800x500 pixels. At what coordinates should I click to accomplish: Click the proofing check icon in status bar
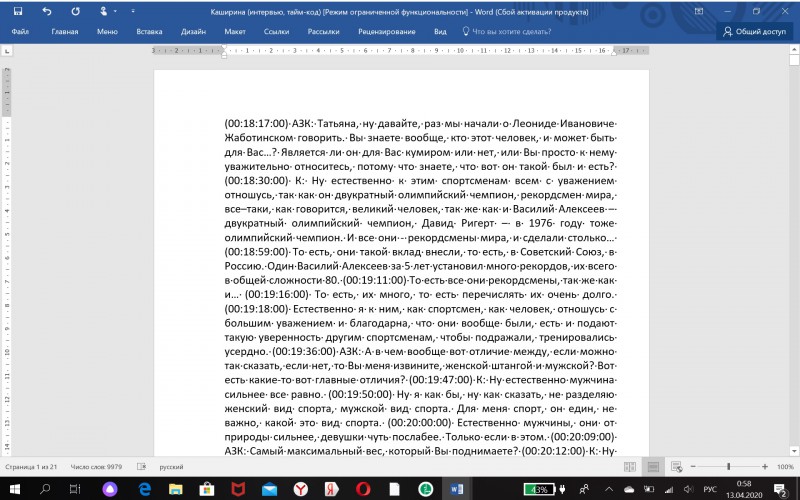tap(142, 467)
